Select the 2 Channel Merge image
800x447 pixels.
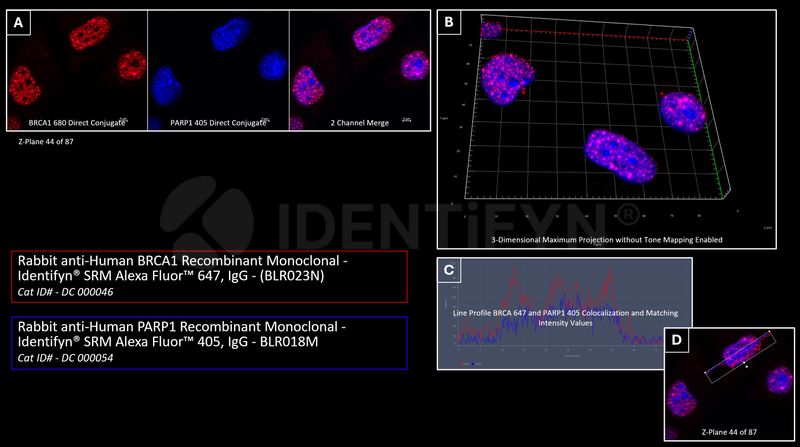pyautogui.click(x=360, y=70)
